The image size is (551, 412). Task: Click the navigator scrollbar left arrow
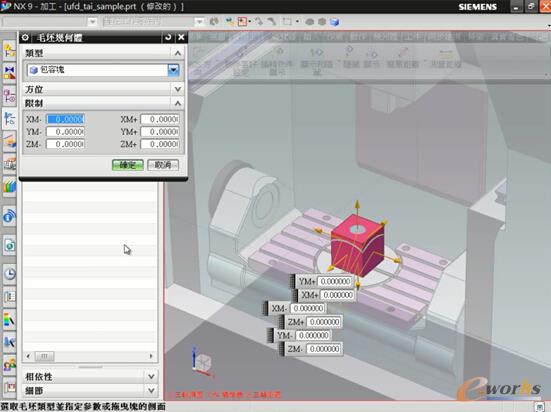click(28, 356)
